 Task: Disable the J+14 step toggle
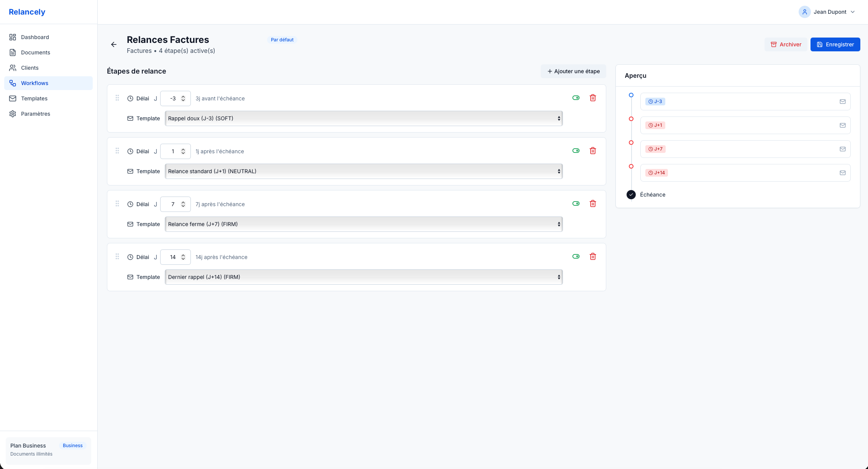(x=576, y=256)
